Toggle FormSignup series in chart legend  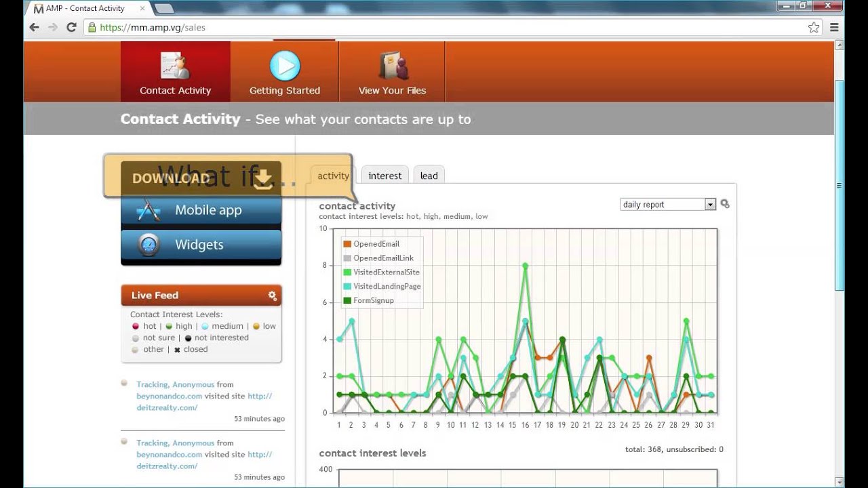[x=369, y=300]
